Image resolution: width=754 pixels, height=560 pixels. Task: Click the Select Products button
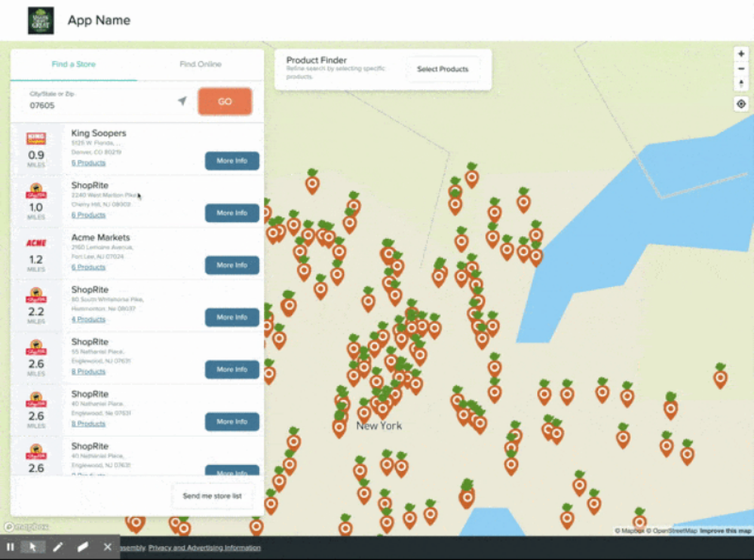[443, 69]
